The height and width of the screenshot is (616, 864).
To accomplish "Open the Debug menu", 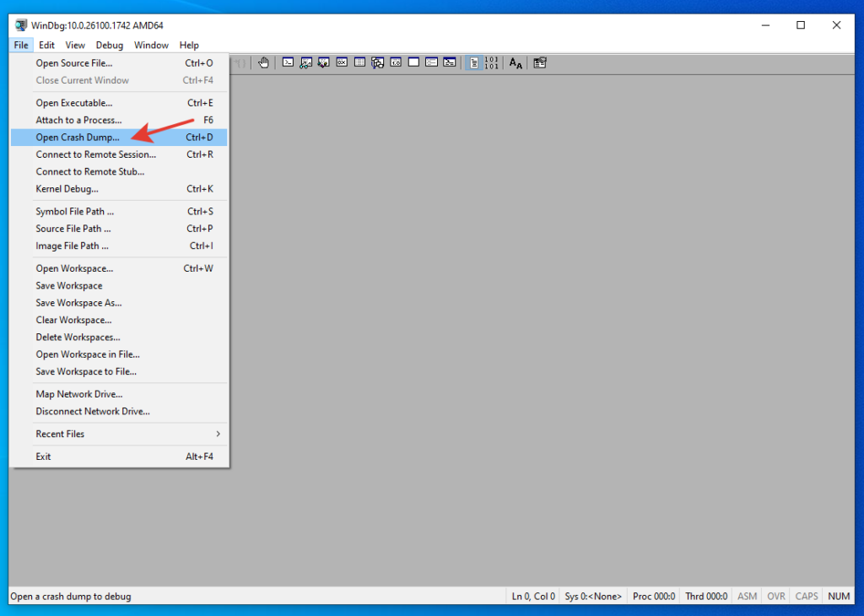I will coord(109,46).
